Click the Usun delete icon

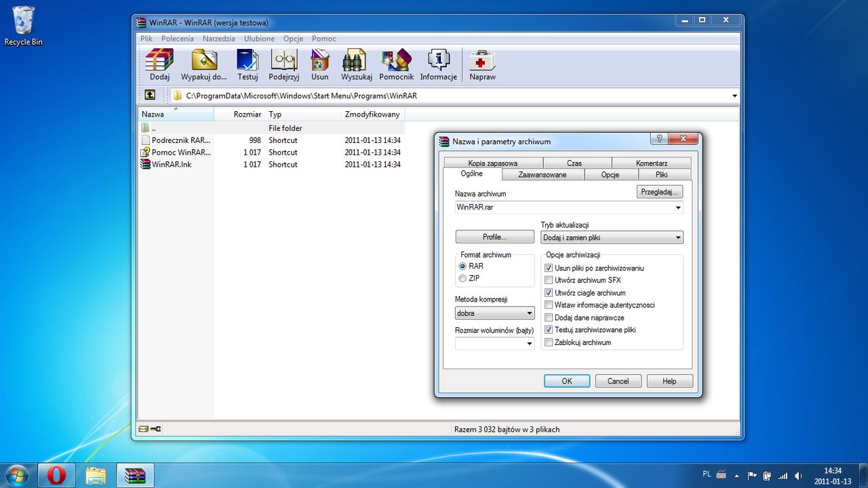click(x=319, y=61)
